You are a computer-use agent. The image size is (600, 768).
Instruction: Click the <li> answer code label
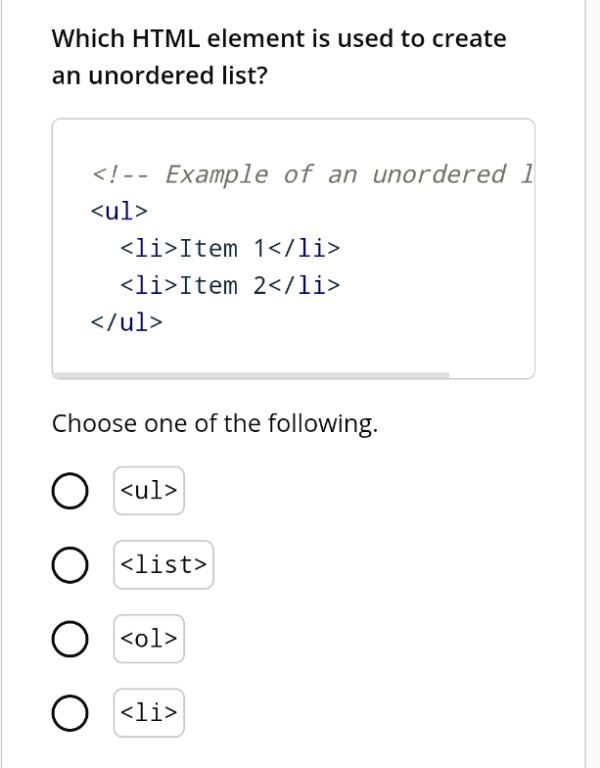[x=149, y=712]
